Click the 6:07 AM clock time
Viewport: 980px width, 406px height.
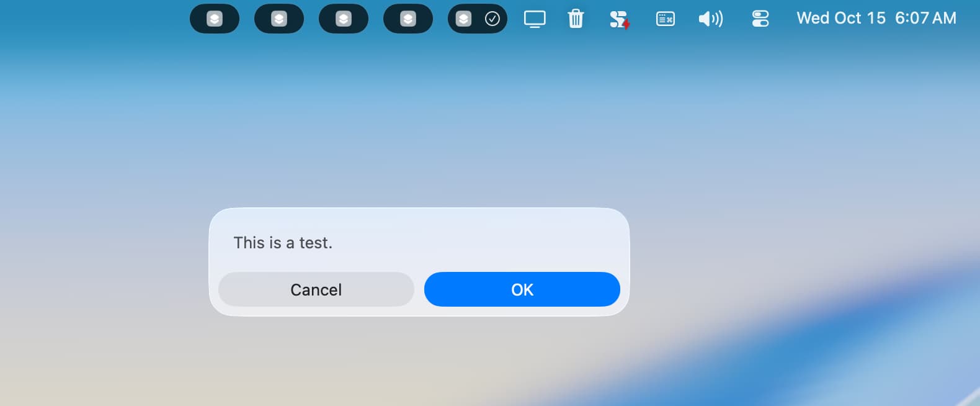925,18
